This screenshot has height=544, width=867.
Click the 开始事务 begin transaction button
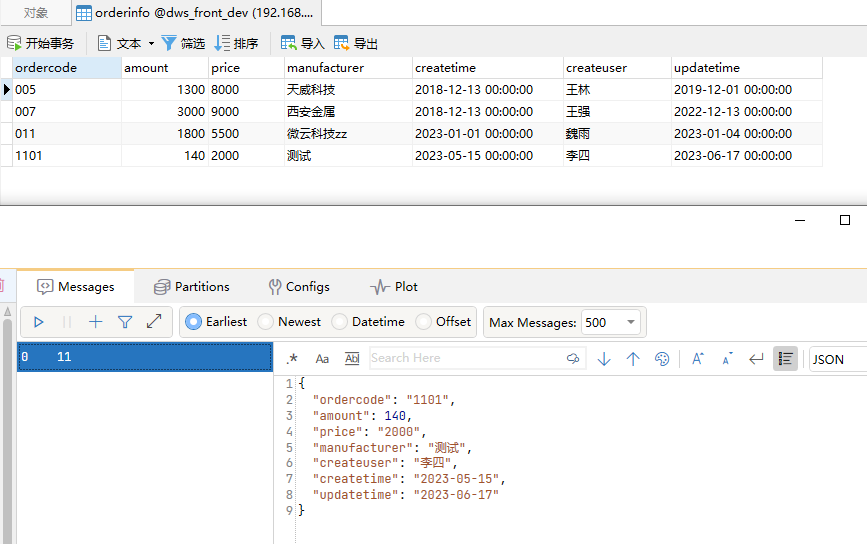[x=40, y=44]
